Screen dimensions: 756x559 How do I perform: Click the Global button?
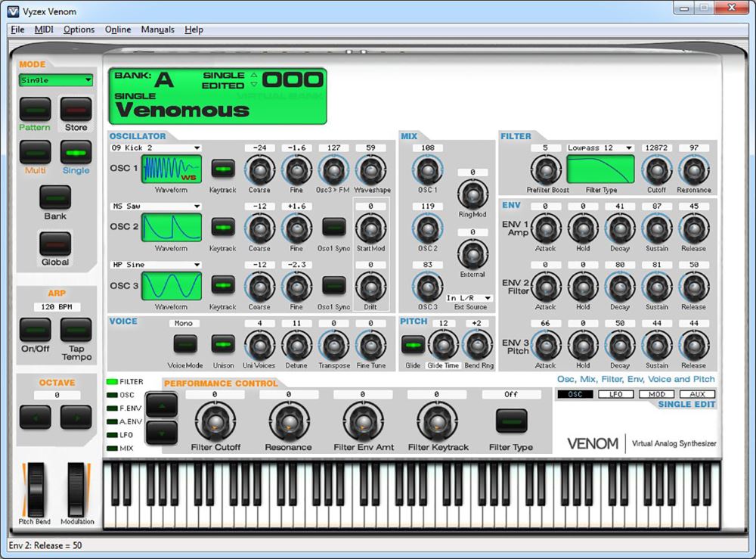pos(55,243)
